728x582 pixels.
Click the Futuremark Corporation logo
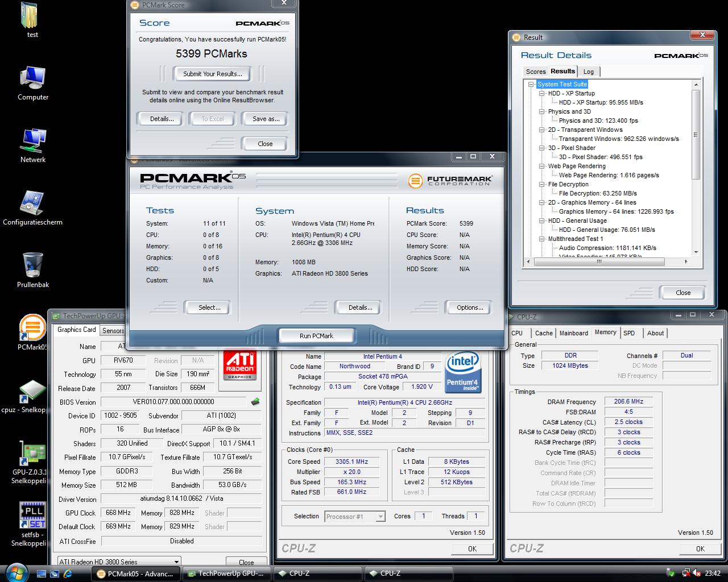point(450,181)
